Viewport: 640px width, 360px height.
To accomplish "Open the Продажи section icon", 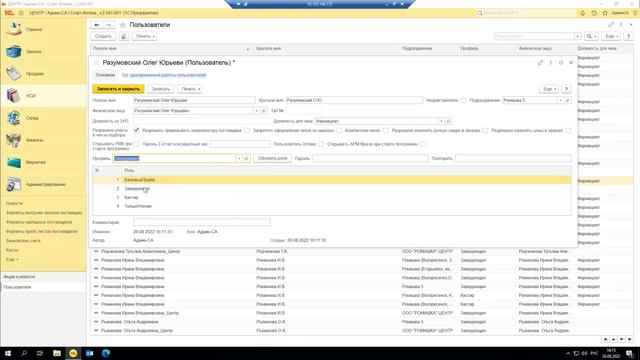I will pyautogui.click(x=13, y=73).
